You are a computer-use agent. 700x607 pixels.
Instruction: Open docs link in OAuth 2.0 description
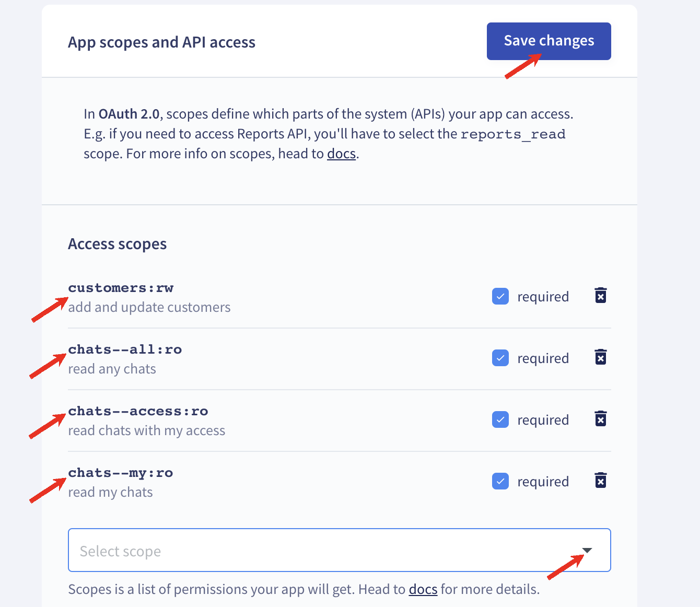[341, 154]
